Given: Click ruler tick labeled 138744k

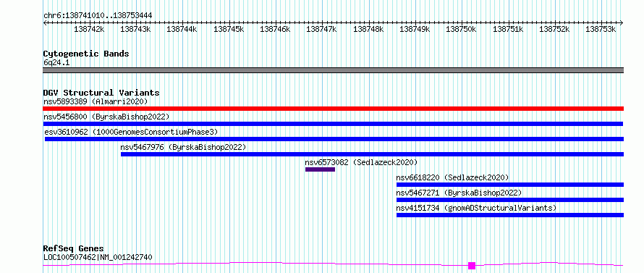Looking at the screenshot, I should (182, 29).
